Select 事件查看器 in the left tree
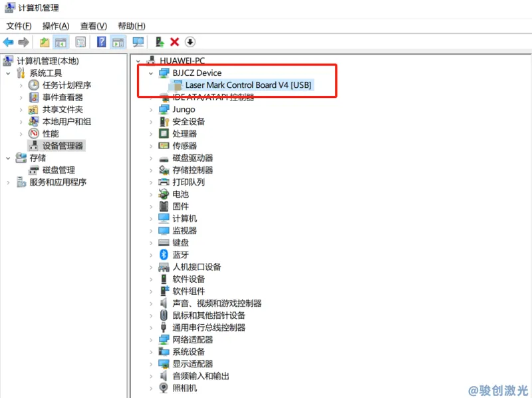 (63, 97)
